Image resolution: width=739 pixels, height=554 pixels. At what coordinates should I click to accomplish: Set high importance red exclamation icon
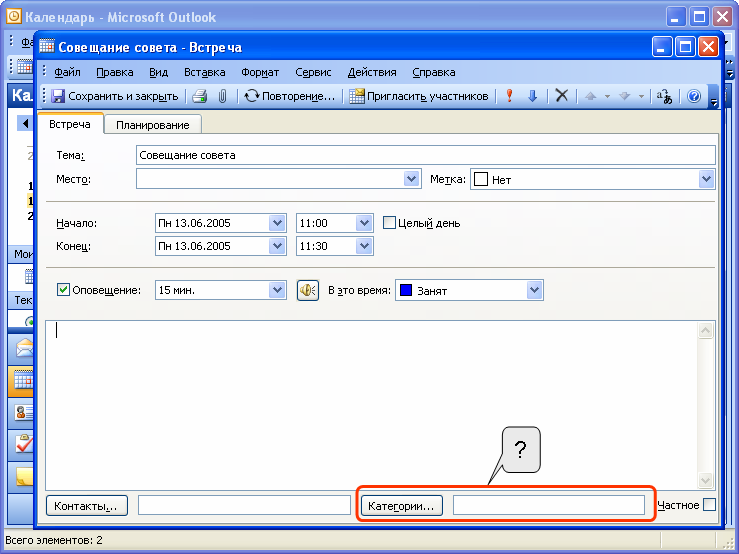pos(509,96)
